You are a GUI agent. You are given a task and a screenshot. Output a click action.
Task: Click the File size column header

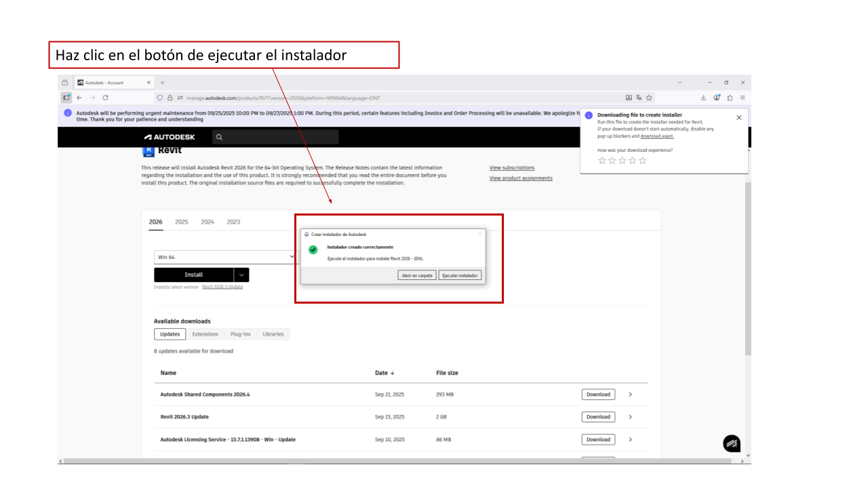click(x=447, y=373)
